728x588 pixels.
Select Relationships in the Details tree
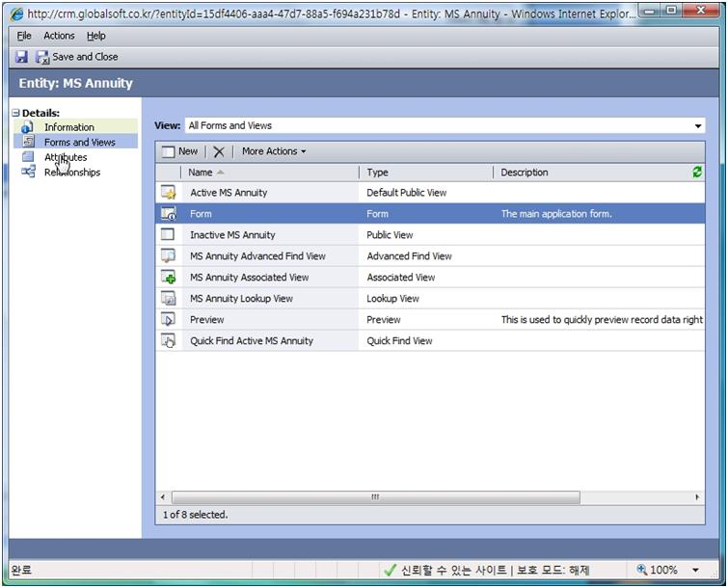(72, 173)
